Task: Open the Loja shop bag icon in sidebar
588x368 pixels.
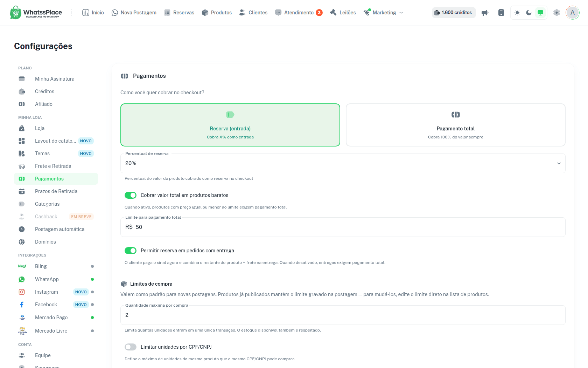Action: (22, 128)
